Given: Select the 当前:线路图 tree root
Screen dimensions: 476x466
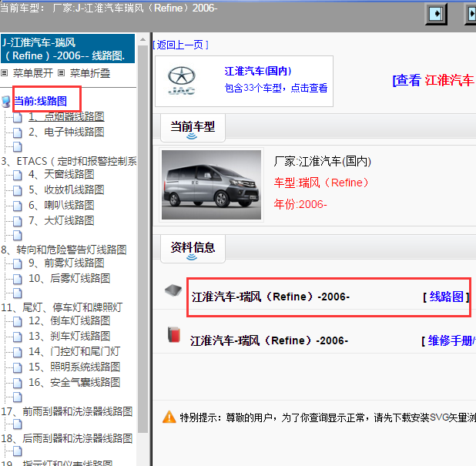Looking at the screenshot, I should pyautogui.click(x=40, y=101).
